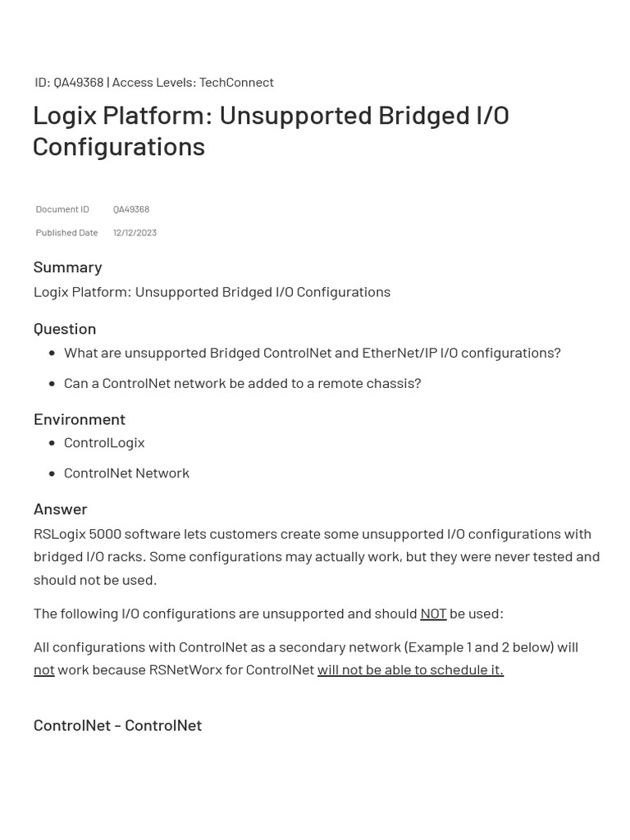Click the summary text under Summary heading
The height and width of the screenshot is (840, 630).
(x=212, y=293)
